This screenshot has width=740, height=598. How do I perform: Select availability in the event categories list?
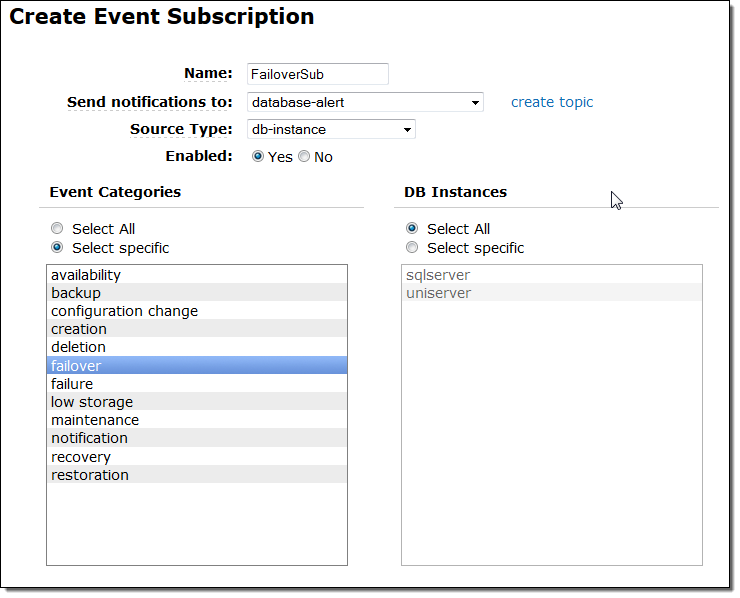(86, 275)
